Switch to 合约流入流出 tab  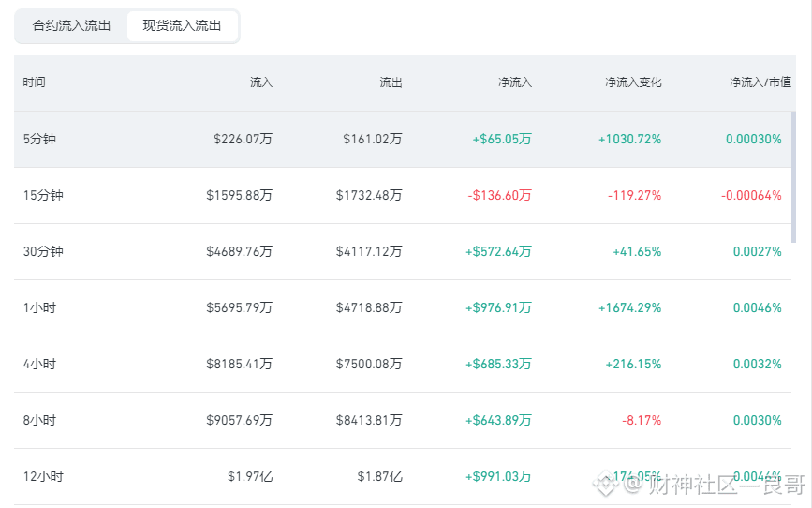(71, 26)
